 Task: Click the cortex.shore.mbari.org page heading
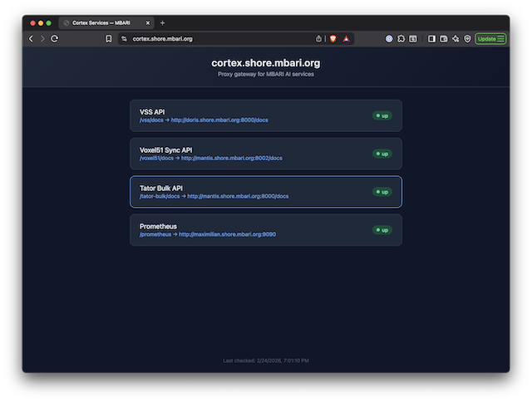266,63
